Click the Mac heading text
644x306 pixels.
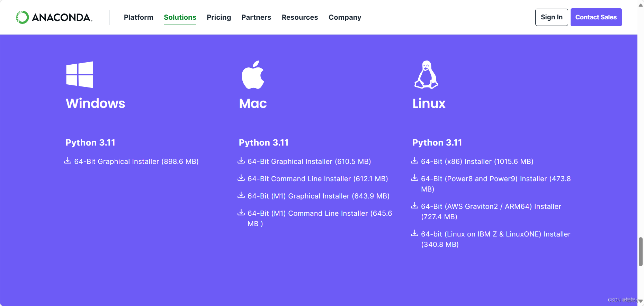coord(253,103)
